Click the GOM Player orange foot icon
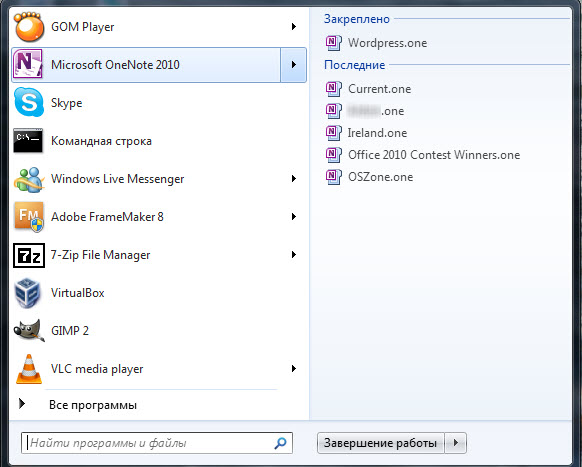Screen dimensions: 582x467 [29, 26]
